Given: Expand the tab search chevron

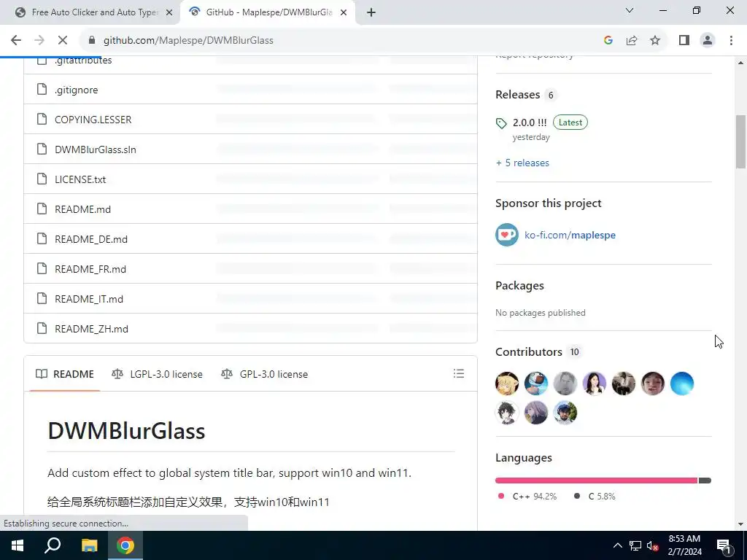Looking at the screenshot, I should [x=630, y=10].
